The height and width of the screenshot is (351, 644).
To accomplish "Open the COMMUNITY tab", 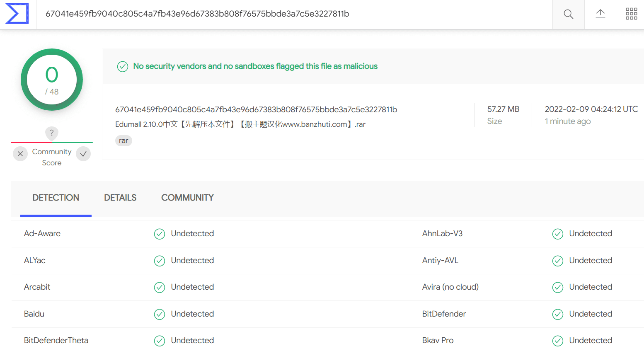I will (187, 198).
